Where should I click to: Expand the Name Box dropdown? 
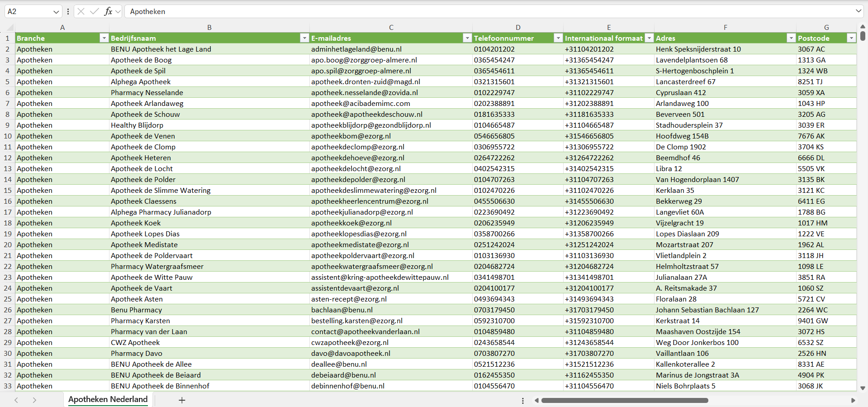pyautogui.click(x=56, y=12)
